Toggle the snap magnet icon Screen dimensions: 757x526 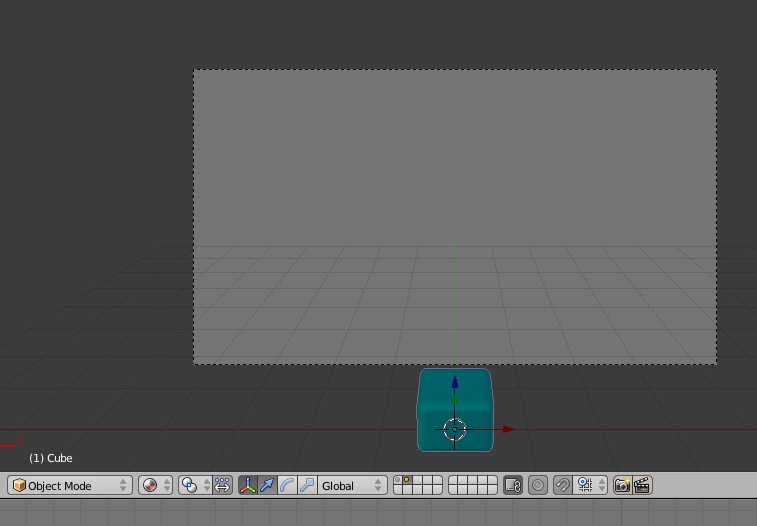click(x=563, y=485)
